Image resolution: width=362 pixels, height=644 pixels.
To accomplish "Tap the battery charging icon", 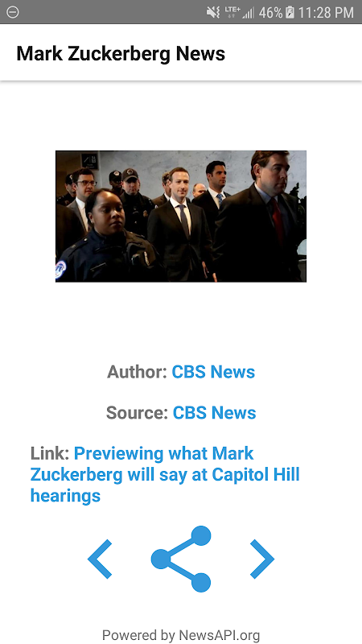I will tap(290, 12).
